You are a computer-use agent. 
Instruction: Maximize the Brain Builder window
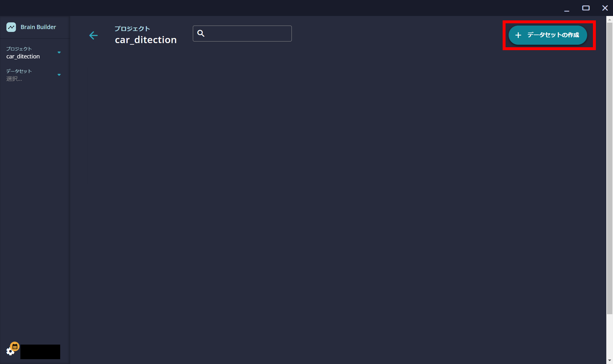point(586,8)
